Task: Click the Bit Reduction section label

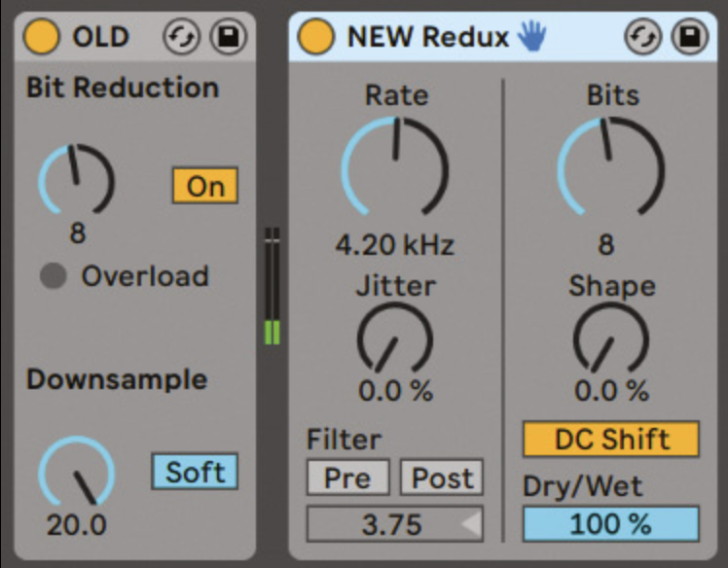Action: click(x=123, y=88)
